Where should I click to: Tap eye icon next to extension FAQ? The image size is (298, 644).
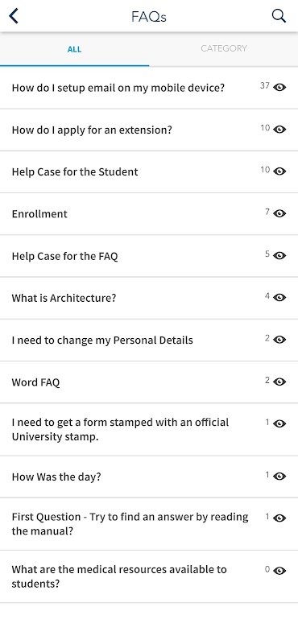pyautogui.click(x=279, y=130)
